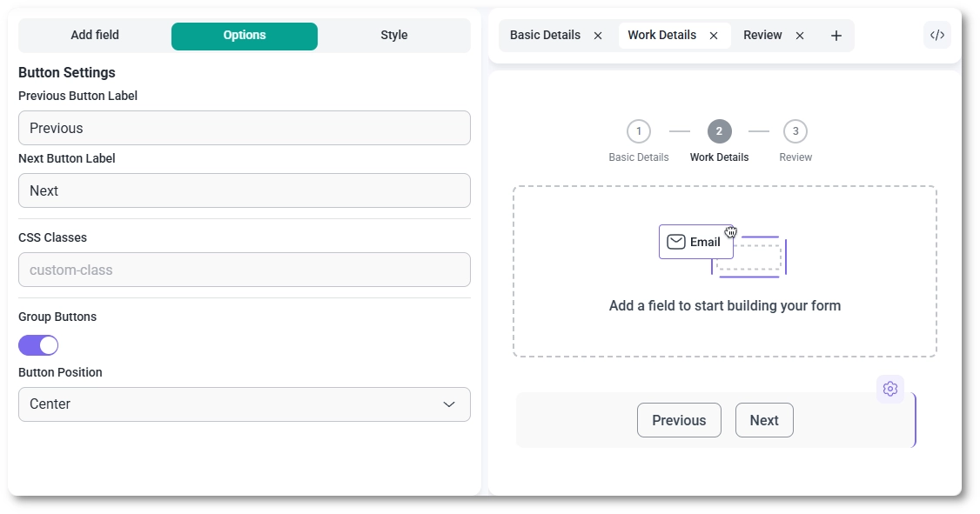Click the CSS Classes input field
The width and height of the screenshot is (980, 514).
coord(245,270)
